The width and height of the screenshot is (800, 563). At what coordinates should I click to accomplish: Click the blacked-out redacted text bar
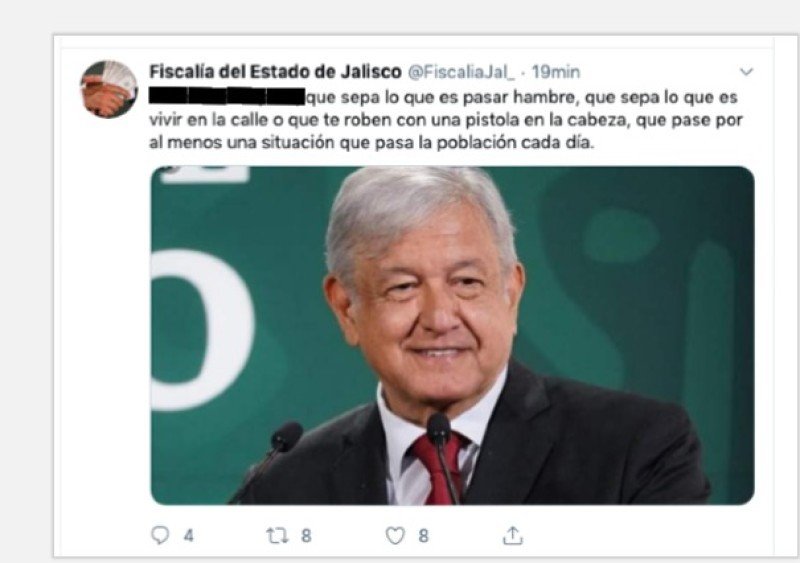click(x=227, y=96)
